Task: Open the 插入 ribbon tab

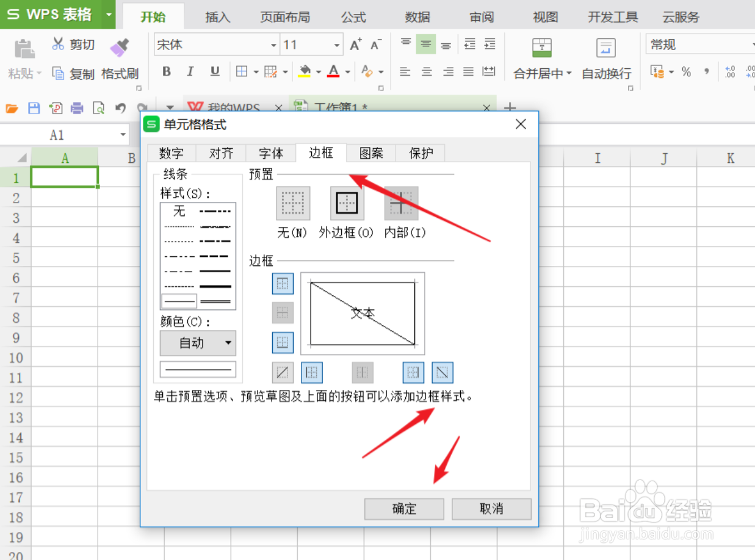Action: coord(217,17)
